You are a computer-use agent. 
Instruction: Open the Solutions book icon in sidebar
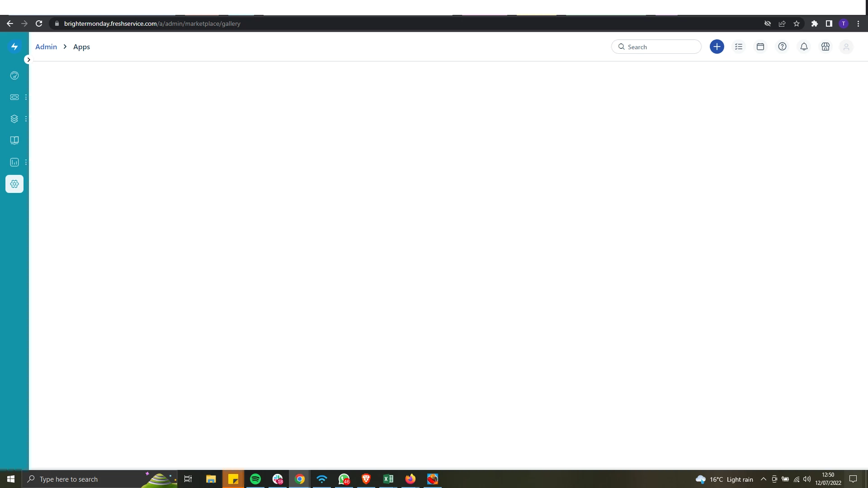[14, 141]
